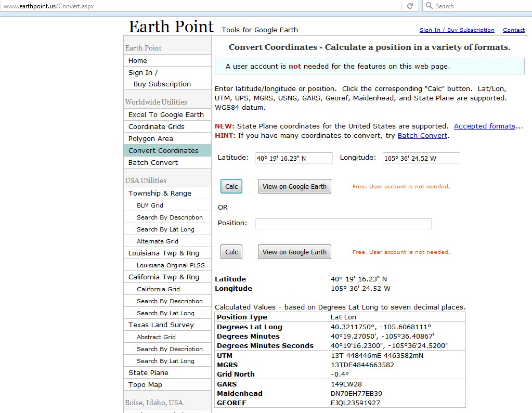Select Alternate Grid sidebar item
Screen dimensions: 532x413
[167, 241]
